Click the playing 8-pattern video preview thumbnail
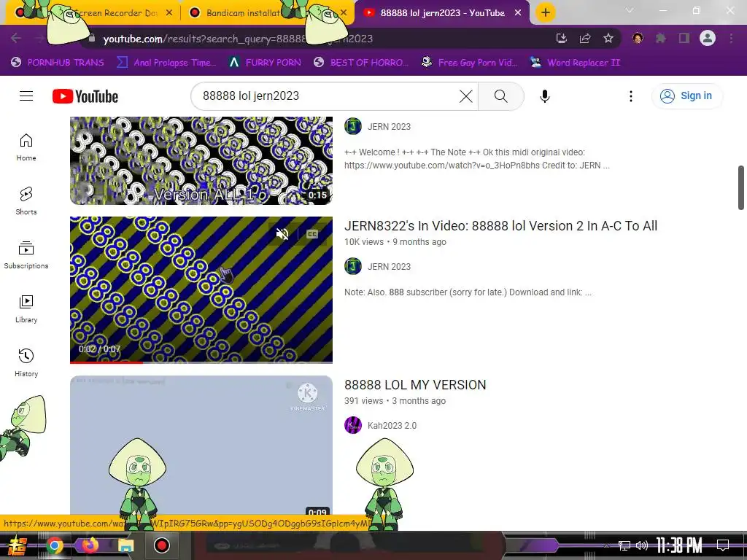This screenshot has height=560, width=747. pos(201,289)
